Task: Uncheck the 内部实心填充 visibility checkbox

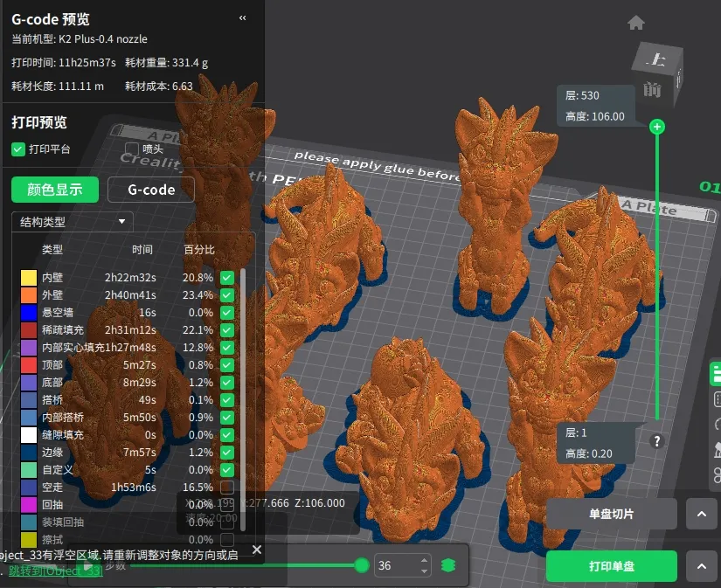Action: (226, 348)
